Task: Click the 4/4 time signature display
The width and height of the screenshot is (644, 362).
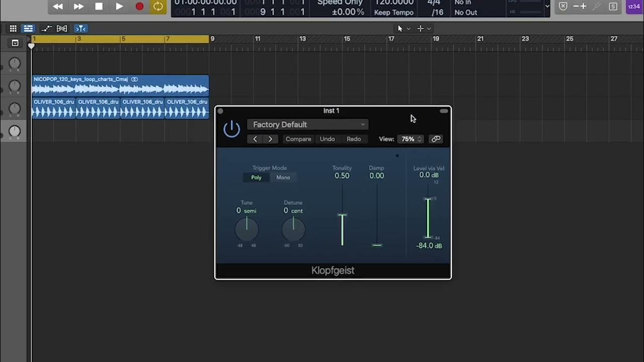Action: 434,3
